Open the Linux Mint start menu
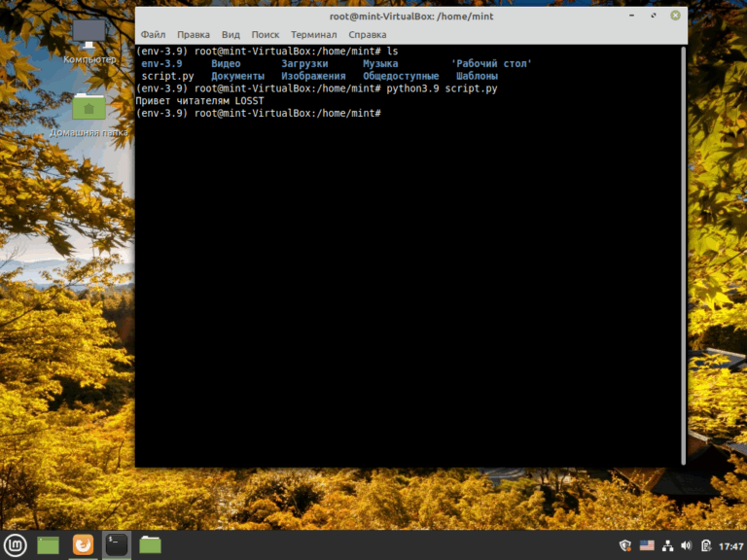The width and height of the screenshot is (747, 560). (16, 545)
